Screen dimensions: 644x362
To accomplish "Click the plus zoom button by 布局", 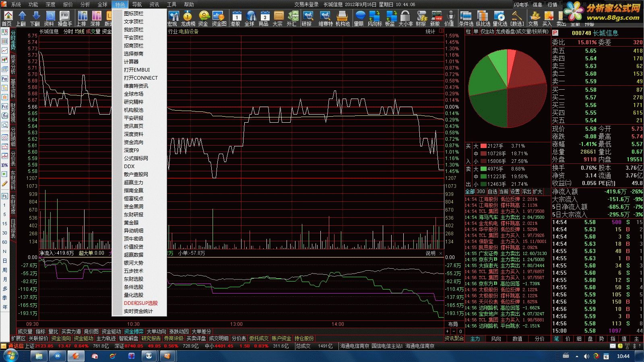I will (447, 331).
